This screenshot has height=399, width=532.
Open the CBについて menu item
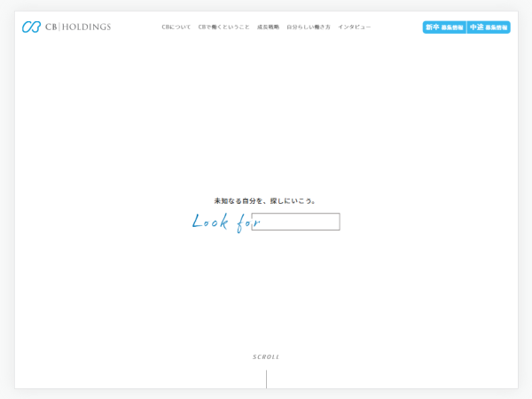tap(176, 27)
